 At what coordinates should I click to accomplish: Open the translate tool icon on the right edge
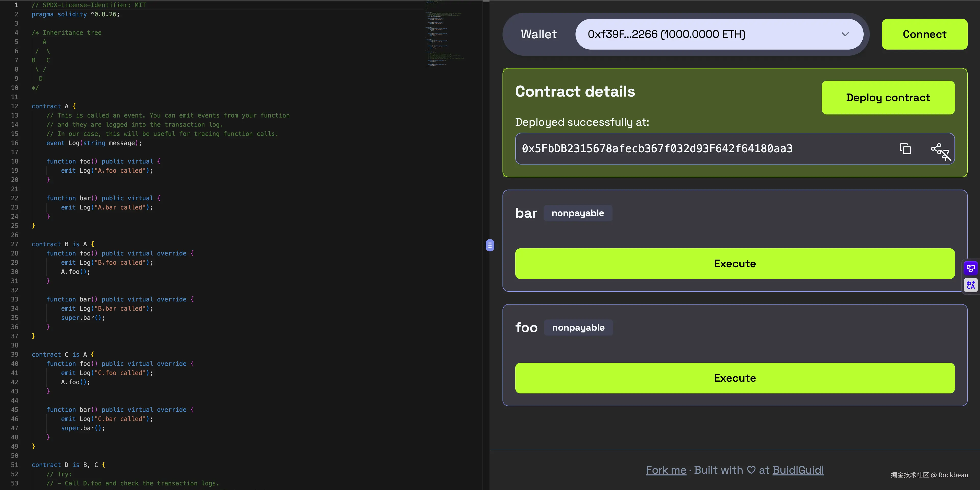tap(971, 285)
